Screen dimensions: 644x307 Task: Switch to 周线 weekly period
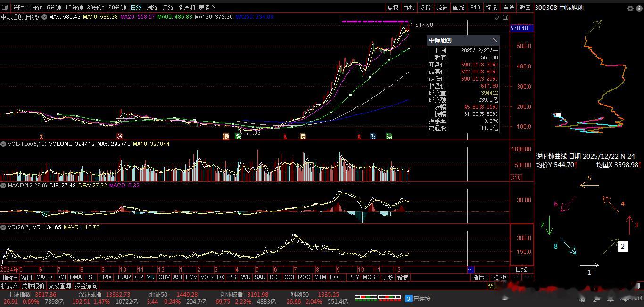tap(152, 8)
